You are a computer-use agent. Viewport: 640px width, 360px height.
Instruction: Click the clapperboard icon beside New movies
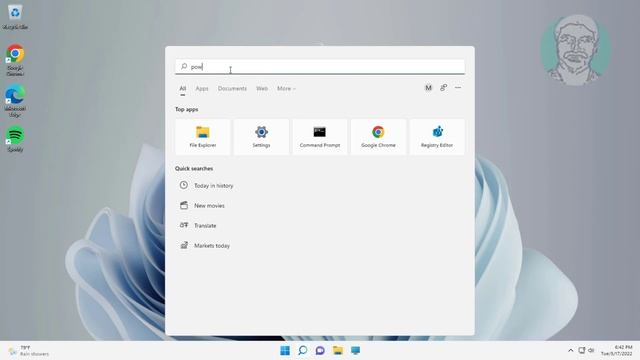(x=184, y=205)
